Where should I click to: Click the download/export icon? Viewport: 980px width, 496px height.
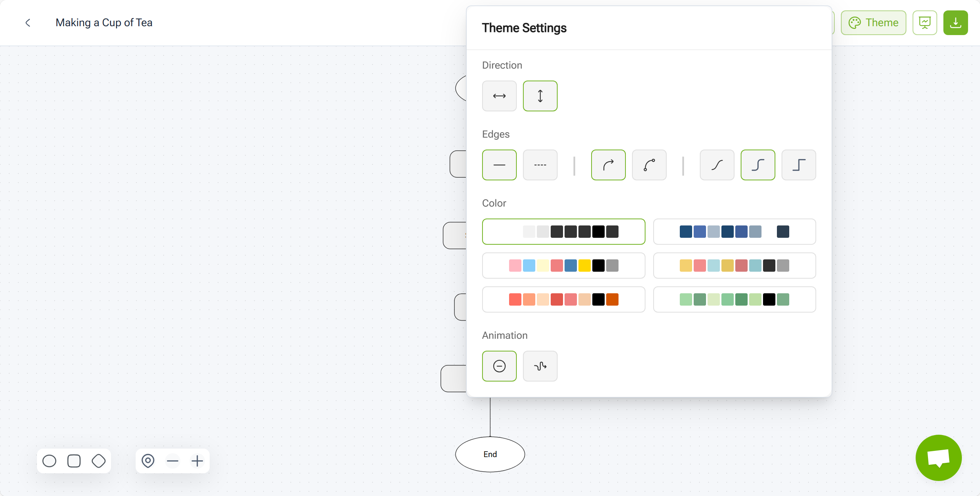click(x=955, y=22)
